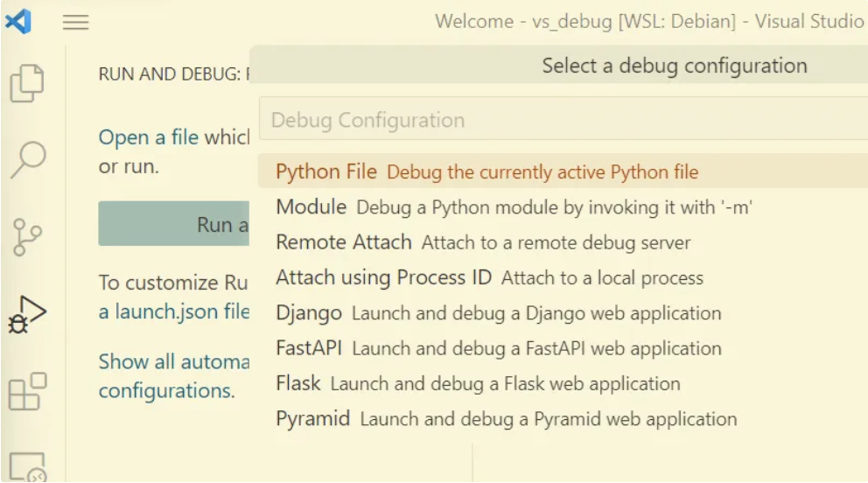This screenshot has height=483, width=868.
Task: Click the launch.json file link
Action: pyautogui.click(x=174, y=311)
